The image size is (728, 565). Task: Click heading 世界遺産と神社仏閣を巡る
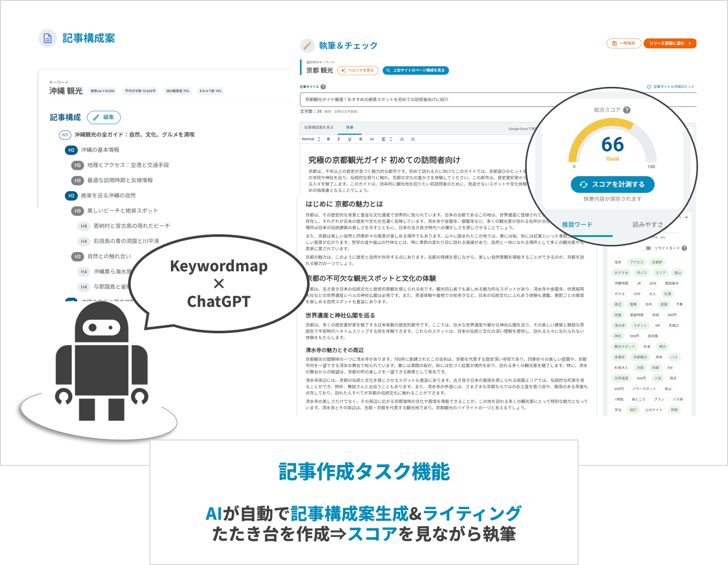[x=340, y=316]
